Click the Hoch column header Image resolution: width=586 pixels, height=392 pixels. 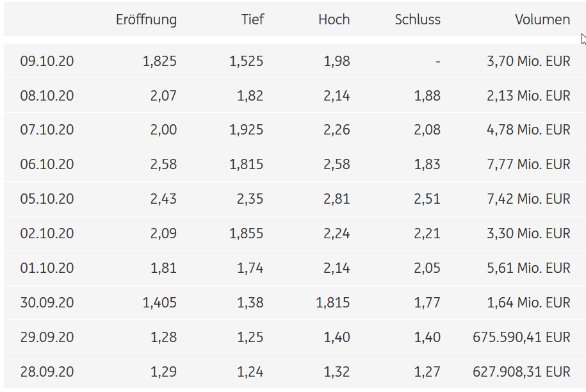334,20
